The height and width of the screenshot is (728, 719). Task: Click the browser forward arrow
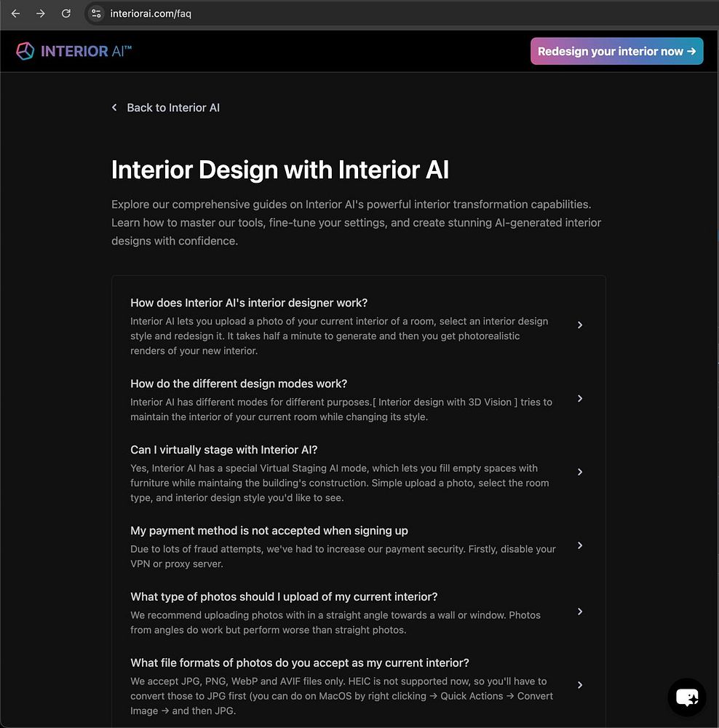[41, 13]
